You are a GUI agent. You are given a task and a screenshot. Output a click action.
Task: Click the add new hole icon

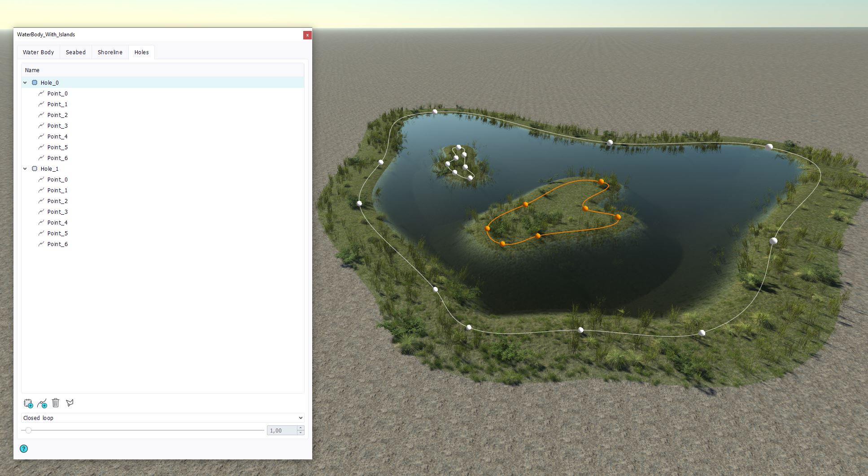pos(28,403)
